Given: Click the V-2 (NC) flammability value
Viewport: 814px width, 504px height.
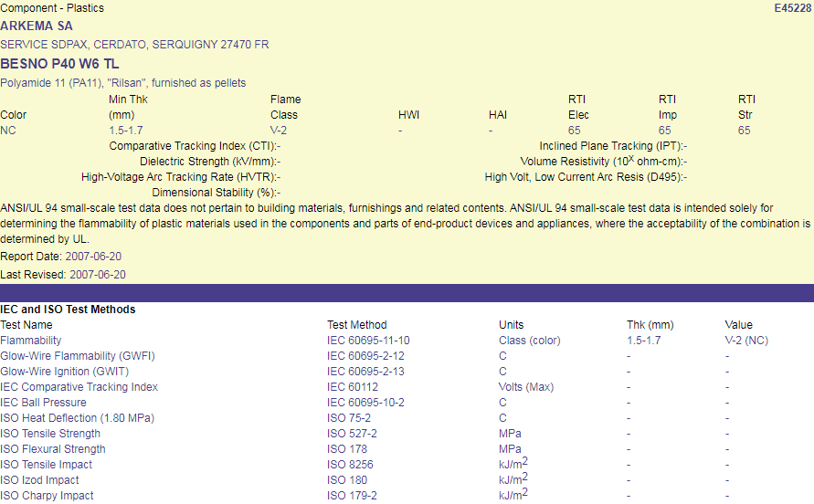Looking at the screenshot, I should click(748, 341).
